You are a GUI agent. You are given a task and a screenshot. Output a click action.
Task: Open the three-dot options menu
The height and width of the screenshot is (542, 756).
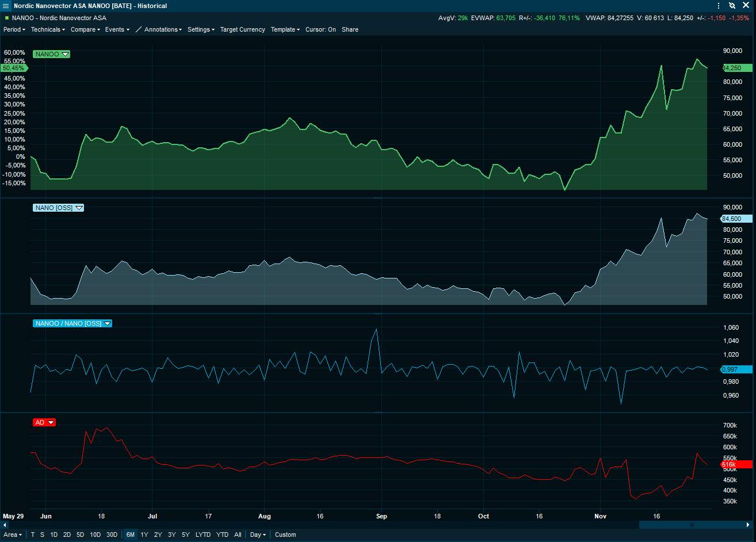click(x=719, y=6)
